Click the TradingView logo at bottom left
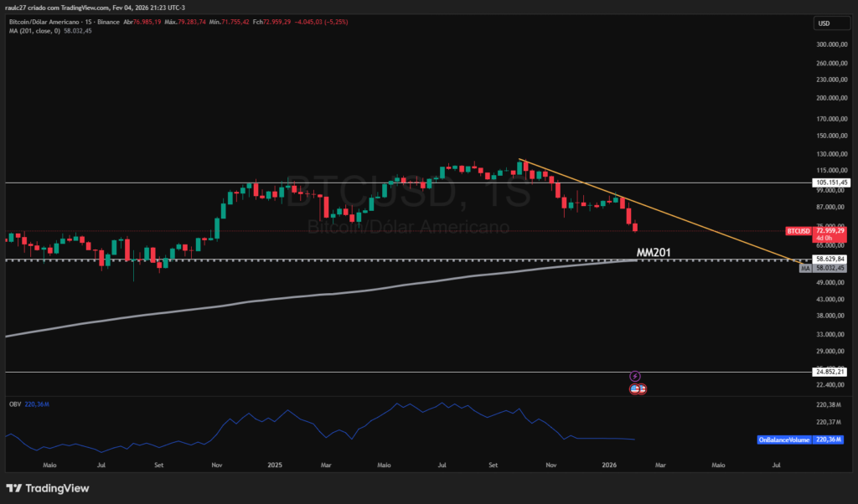The image size is (858, 504). pyautogui.click(x=12, y=486)
